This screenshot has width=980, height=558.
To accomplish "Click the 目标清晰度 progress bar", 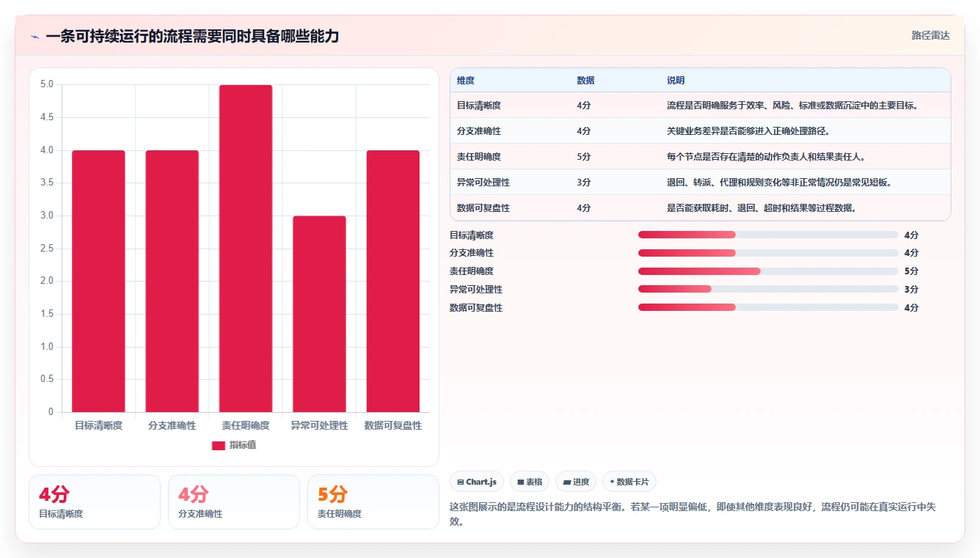I will pyautogui.click(x=768, y=235).
